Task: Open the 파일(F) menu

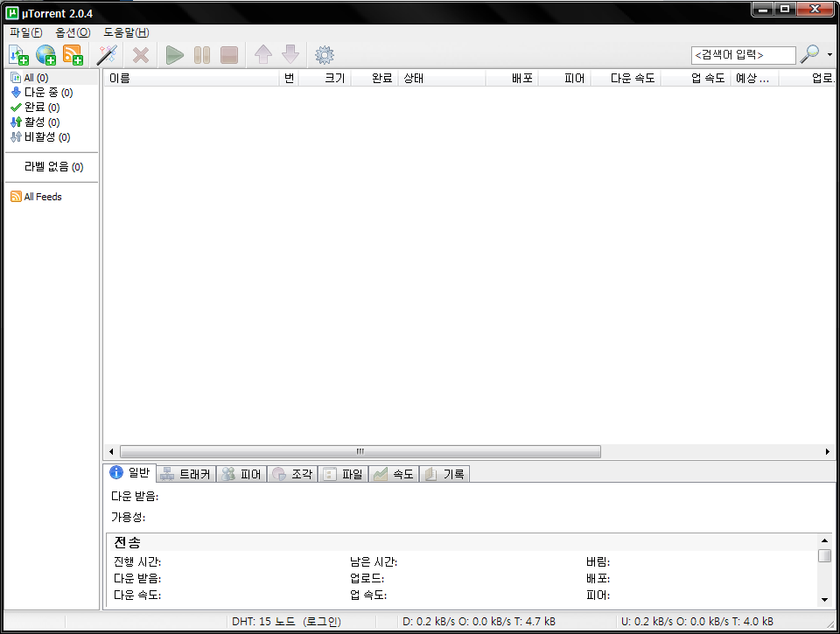Action: pos(25,32)
